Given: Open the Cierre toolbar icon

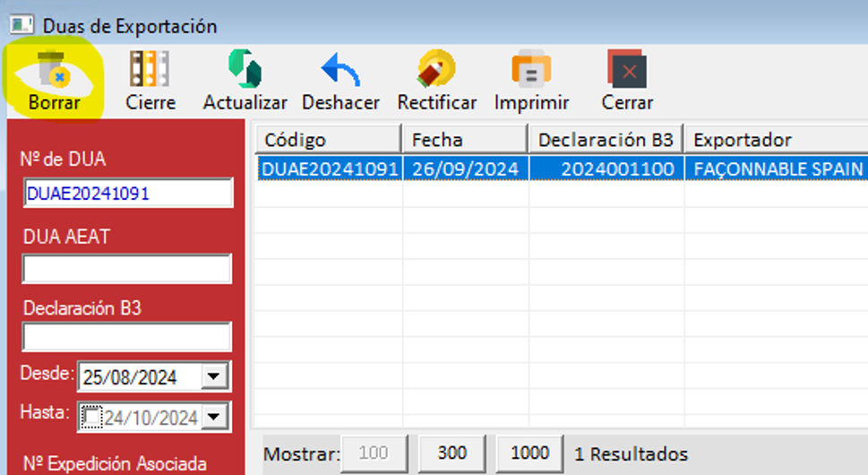Looking at the screenshot, I should [x=150, y=70].
